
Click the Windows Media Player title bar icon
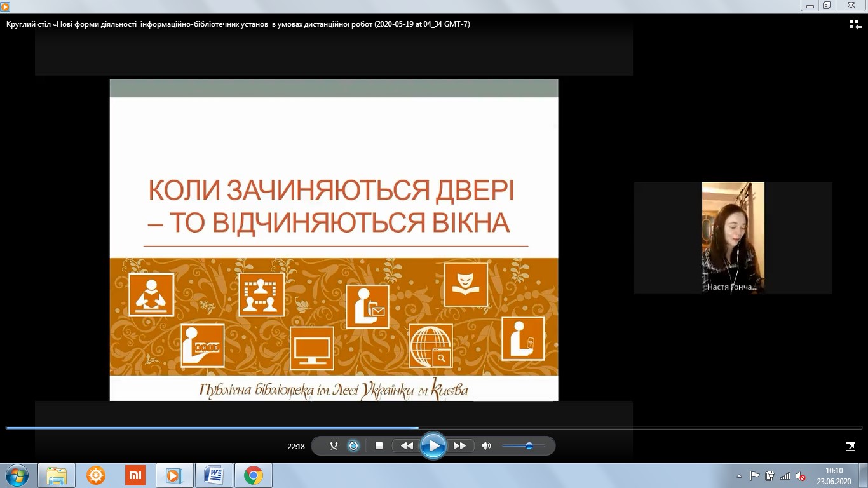point(6,6)
